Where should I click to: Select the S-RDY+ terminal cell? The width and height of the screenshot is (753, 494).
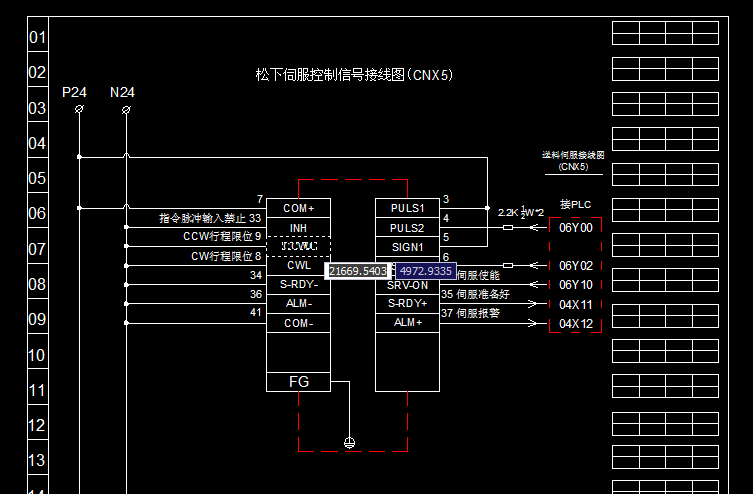(x=407, y=303)
